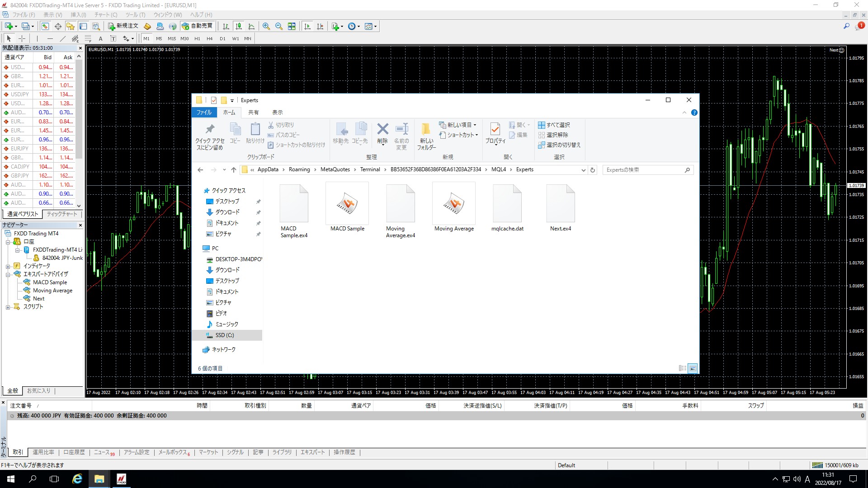Zoom out on the chart

(x=279, y=26)
